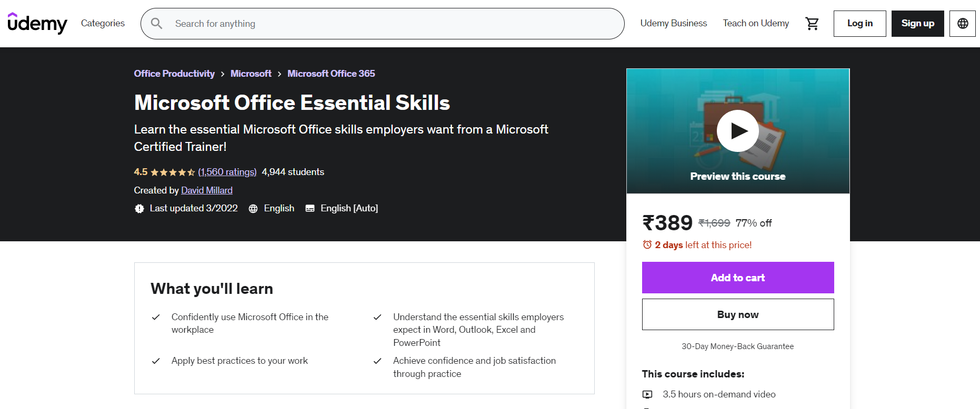Viewport: 980px width, 409px height.
Task: Click the English closed captions icon
Action: (310, 209)
